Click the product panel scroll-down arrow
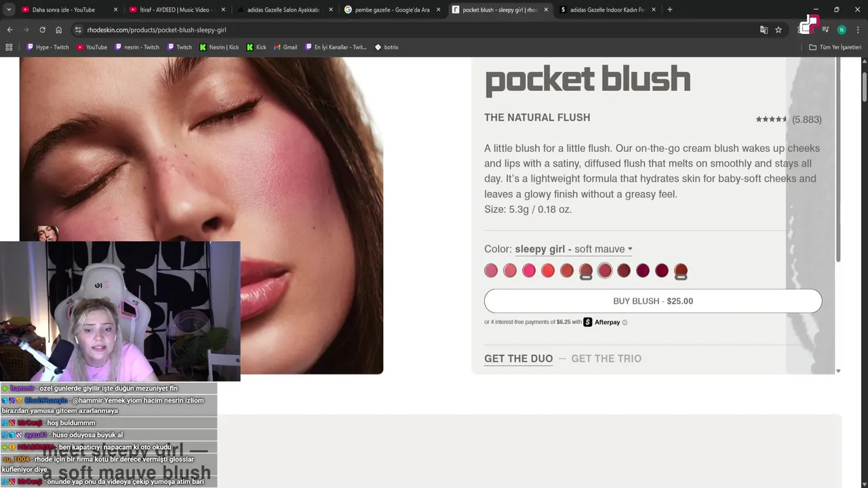This screenshot has height=488, width=868. pyautogui.click(x=838, y=371)
